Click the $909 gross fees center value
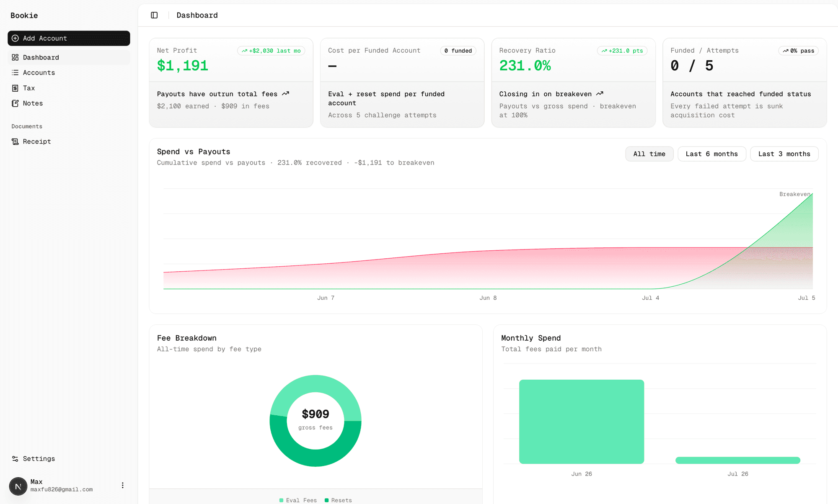Image resolution: width=838 pixels, height=504 pixels. coord(316,414)
